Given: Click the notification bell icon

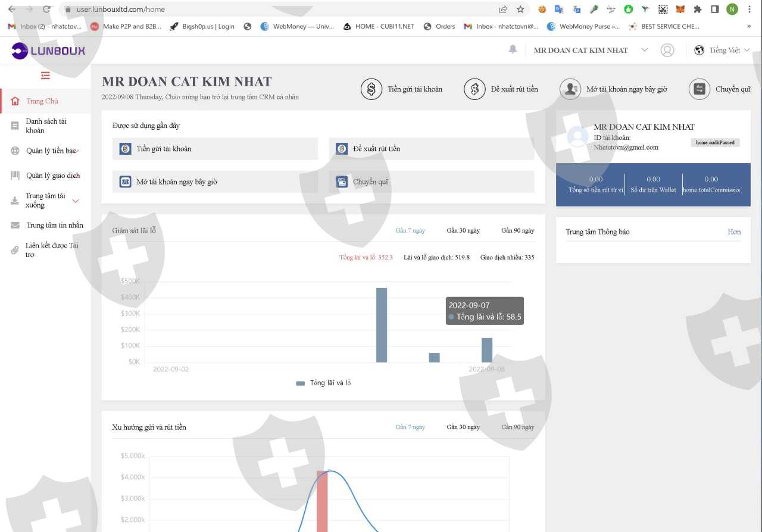Looking at the screenshot, I should (x=513, y=49).
